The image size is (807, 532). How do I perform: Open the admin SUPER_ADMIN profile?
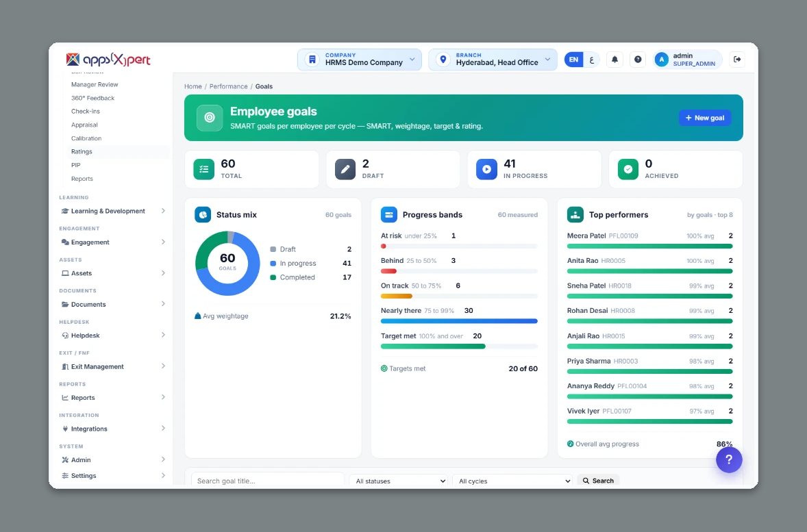687,60
